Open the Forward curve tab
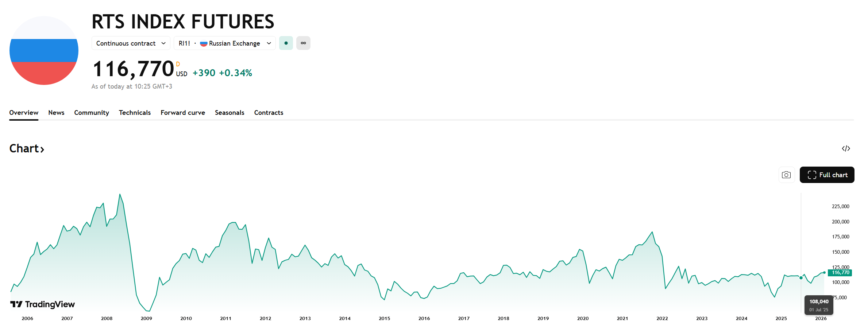Screen dimensions: 868x331 pyautogui.click(x=183, y=113)
